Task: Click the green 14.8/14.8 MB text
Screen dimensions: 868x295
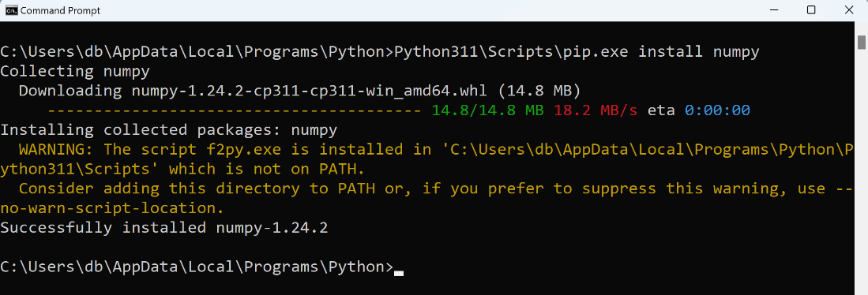Action: 487,110
